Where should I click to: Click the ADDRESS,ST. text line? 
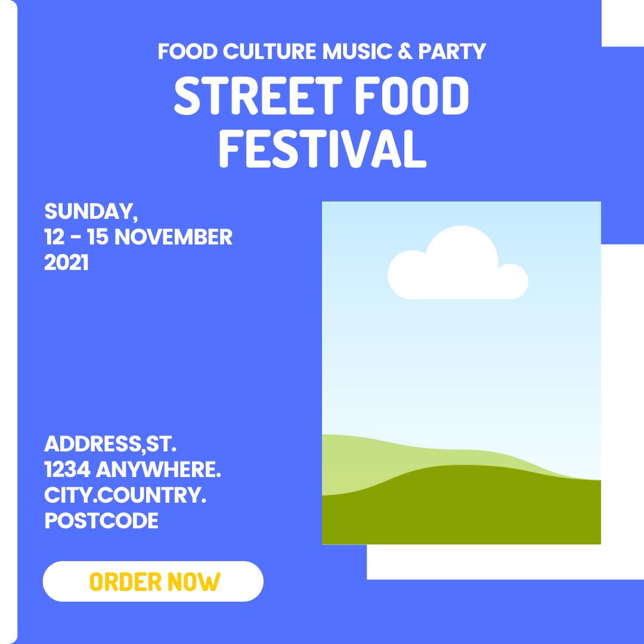110,444
